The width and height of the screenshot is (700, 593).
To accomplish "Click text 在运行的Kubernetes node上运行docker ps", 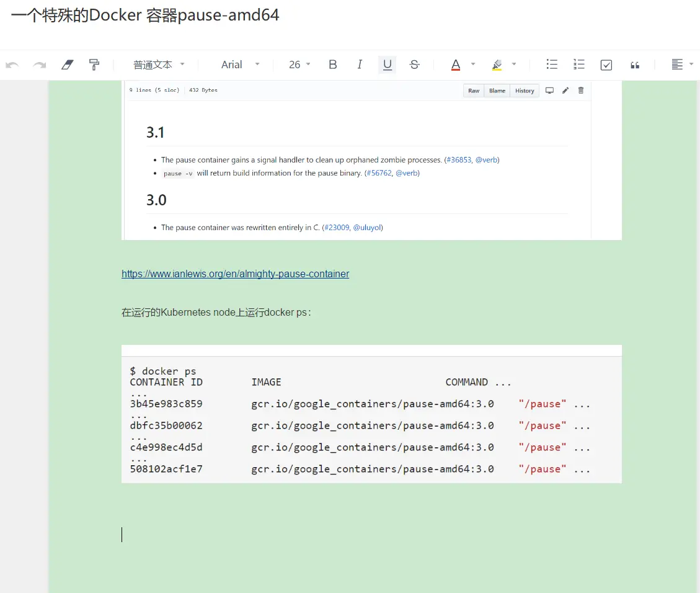I will coord(216,312).
